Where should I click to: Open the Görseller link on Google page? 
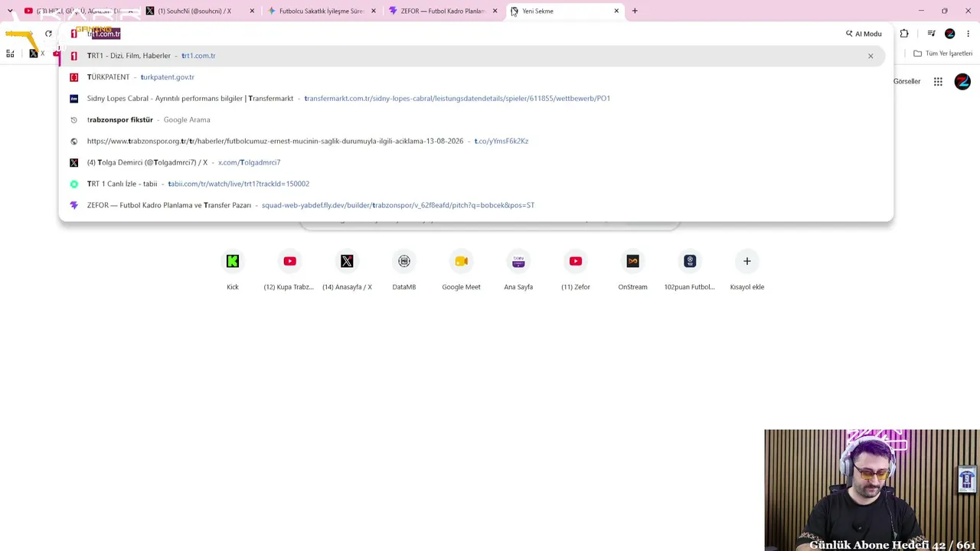pyautogui.click(x=906, y=81)
